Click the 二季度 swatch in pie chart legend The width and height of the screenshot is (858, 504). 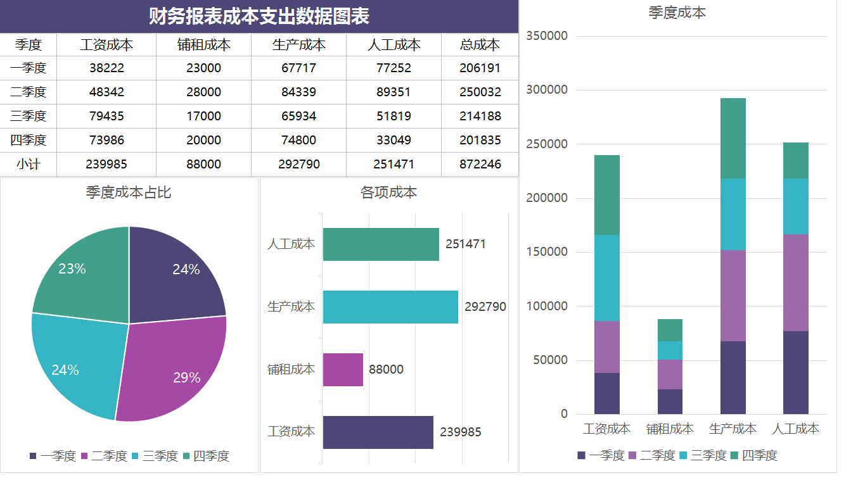(84, 456)
